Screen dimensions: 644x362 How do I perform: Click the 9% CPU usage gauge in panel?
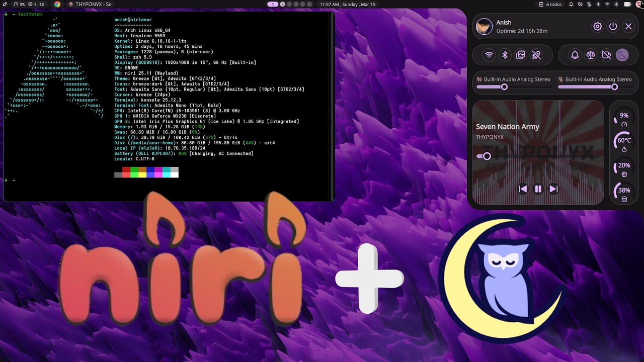pos(624,117)
